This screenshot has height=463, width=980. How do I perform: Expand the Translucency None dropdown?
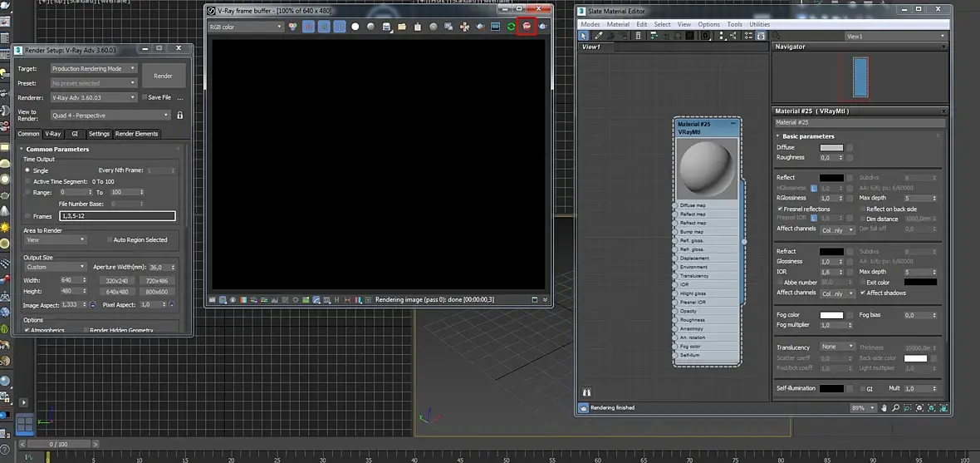(837, 347)
